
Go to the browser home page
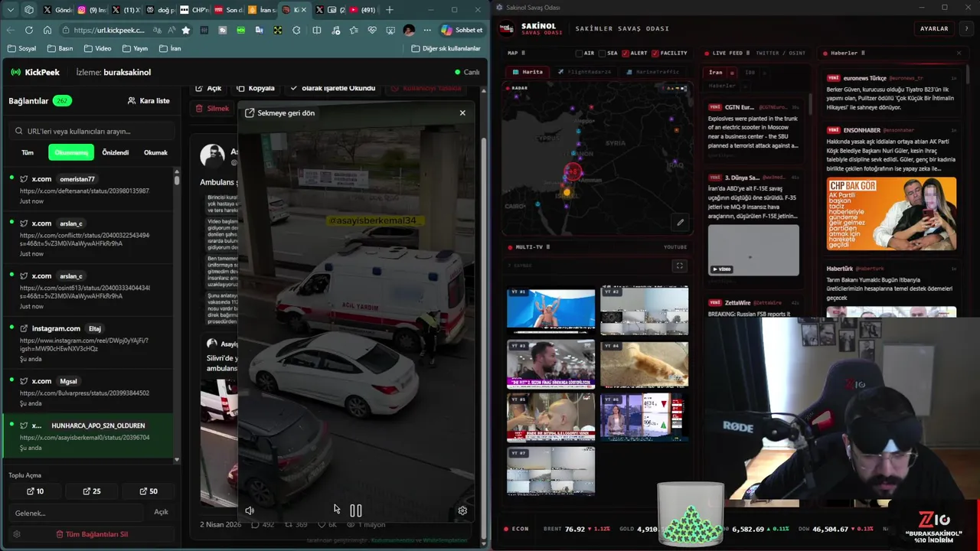[47, 30]
